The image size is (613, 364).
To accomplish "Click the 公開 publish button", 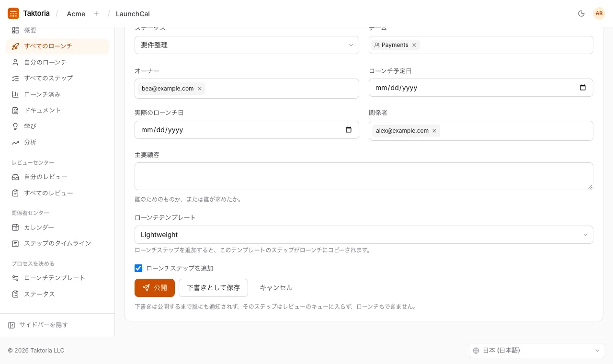I will click(x=155, y=288).
